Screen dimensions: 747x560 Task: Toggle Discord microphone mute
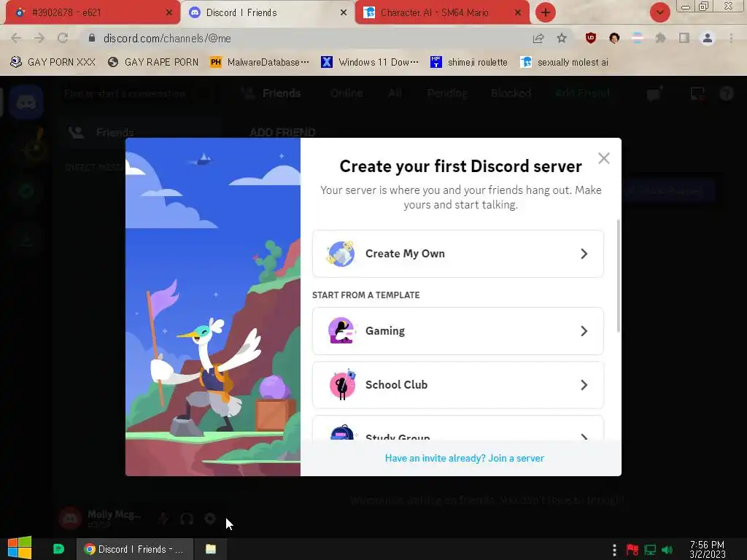coord(163,518)
